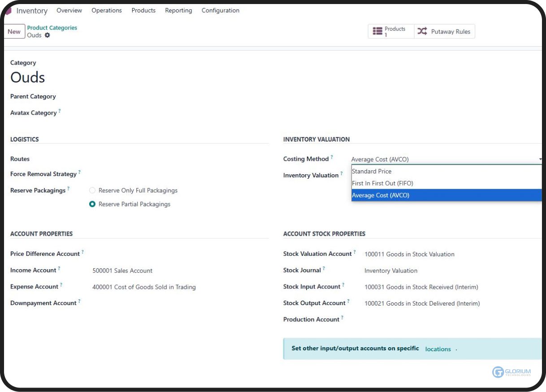The width and height of the screenshot is (546, 392).
Task: Follow the locations link in info banner
Action: [438, 349]
